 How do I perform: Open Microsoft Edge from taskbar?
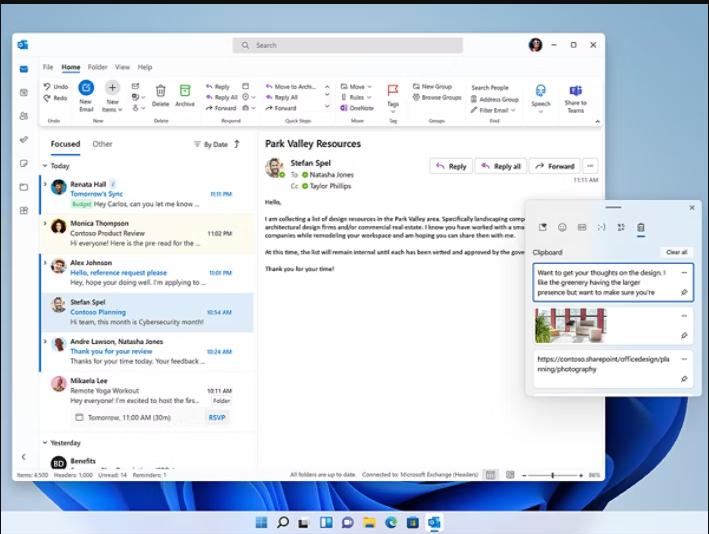[x=391, y=522]
